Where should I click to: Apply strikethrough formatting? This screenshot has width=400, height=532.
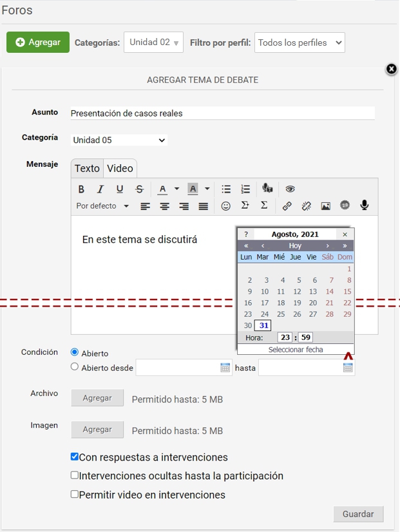(140, 189)
